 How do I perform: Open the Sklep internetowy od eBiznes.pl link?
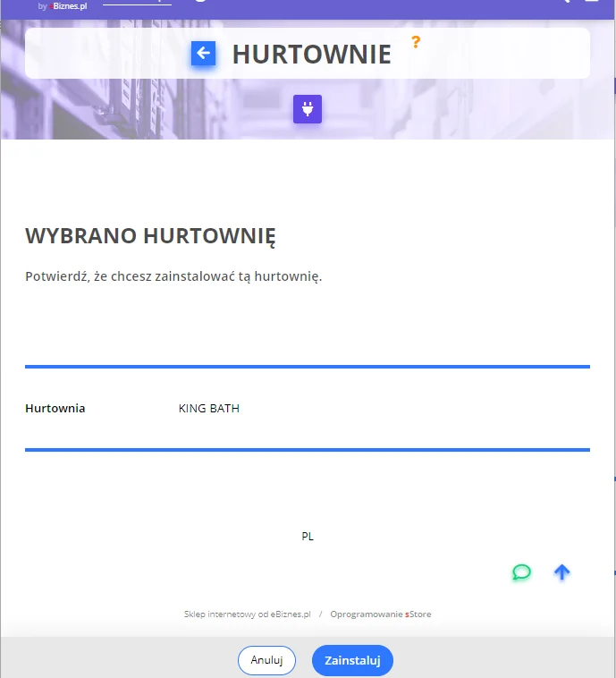(248, 614)
